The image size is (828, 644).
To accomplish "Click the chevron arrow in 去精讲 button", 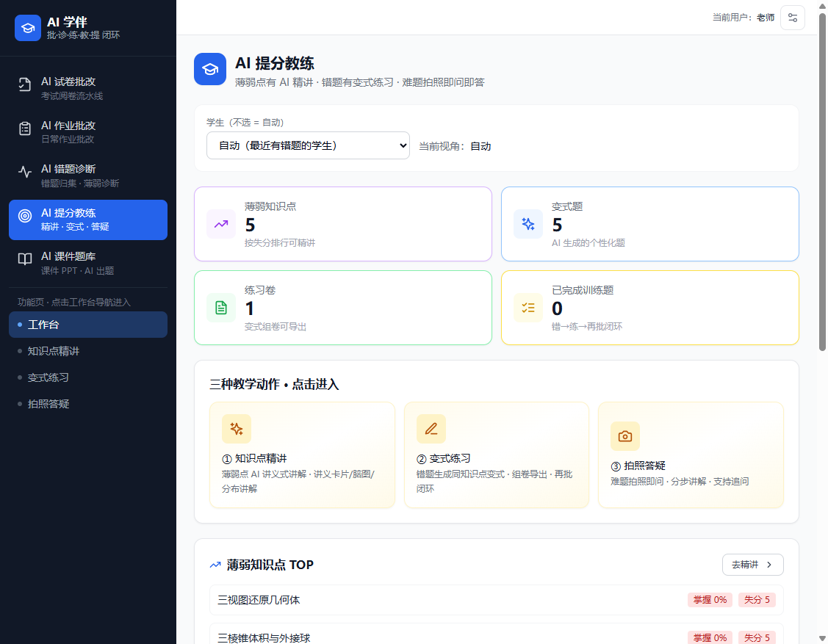I will (x=768, y=565).
